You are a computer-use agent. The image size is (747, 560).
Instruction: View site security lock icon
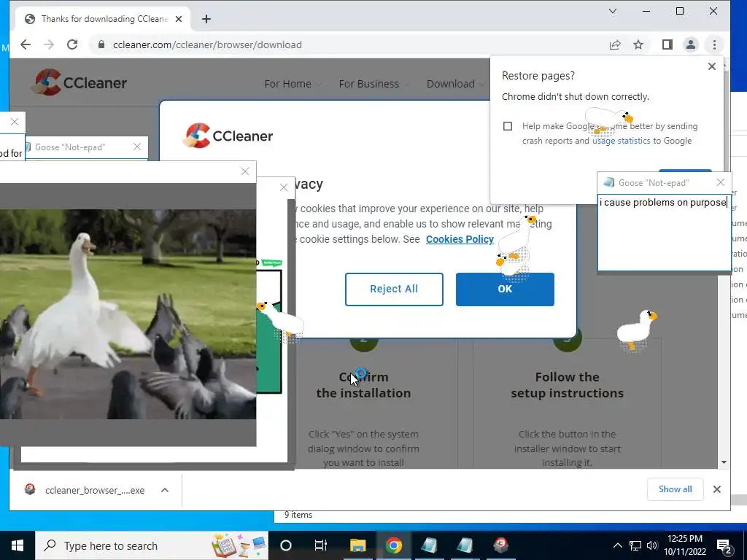pos(101,44)
